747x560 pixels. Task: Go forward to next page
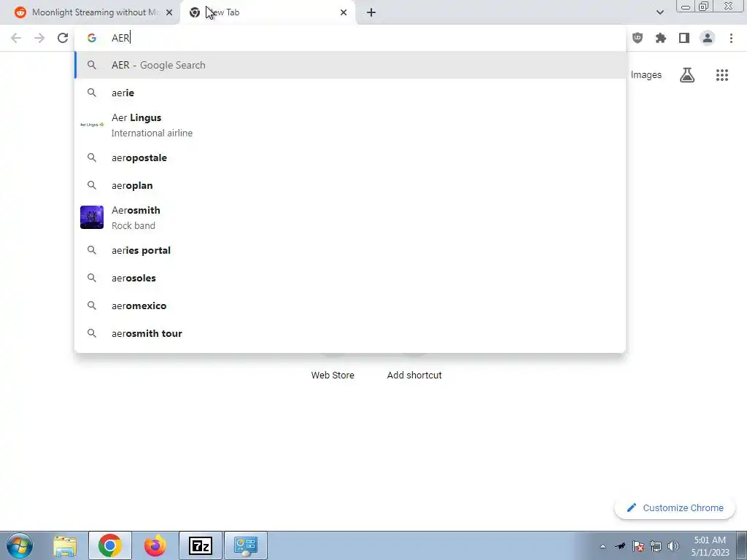click(39, 38)
